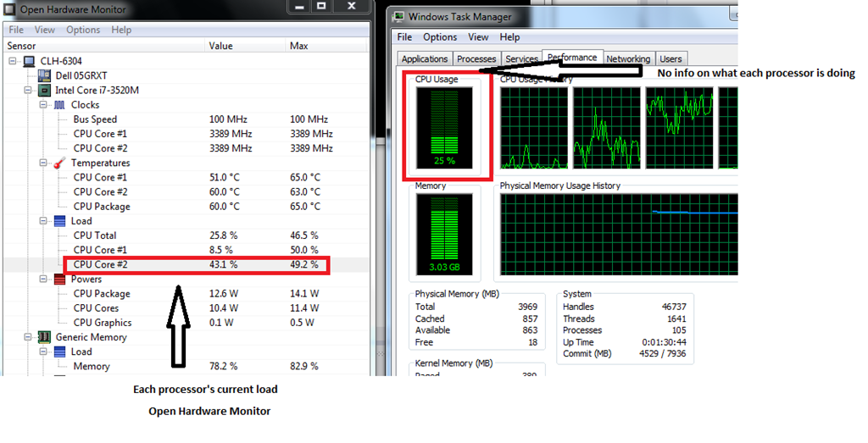Switch to the Users tab

[670, 58]
